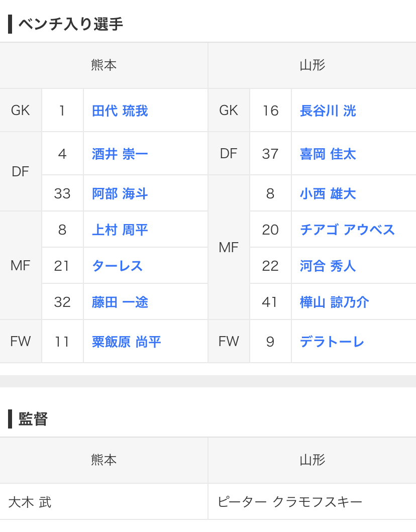Open チアゴ アウベス player page
The height and width of the screenshot is (532, 416).
coord(347,230)
